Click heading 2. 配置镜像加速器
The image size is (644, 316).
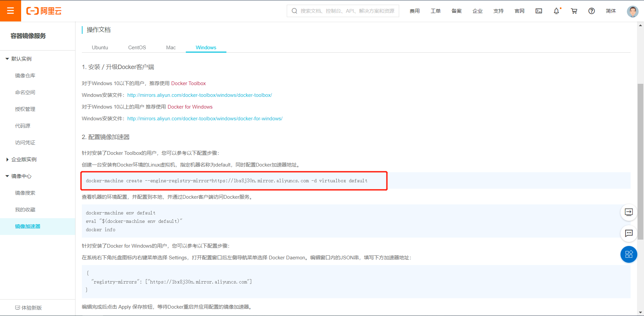106,137
